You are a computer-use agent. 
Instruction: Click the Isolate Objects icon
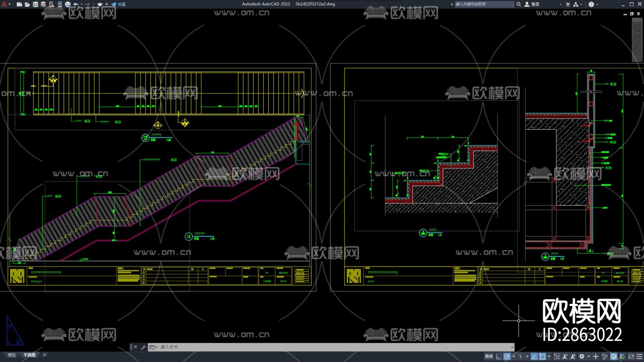605,356
